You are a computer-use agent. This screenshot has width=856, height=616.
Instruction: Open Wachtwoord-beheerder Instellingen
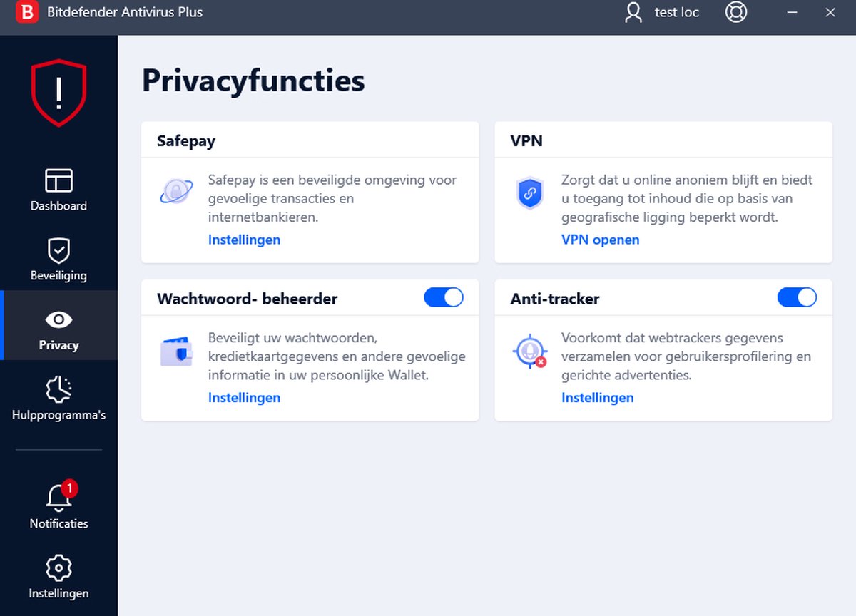[244, 397]
